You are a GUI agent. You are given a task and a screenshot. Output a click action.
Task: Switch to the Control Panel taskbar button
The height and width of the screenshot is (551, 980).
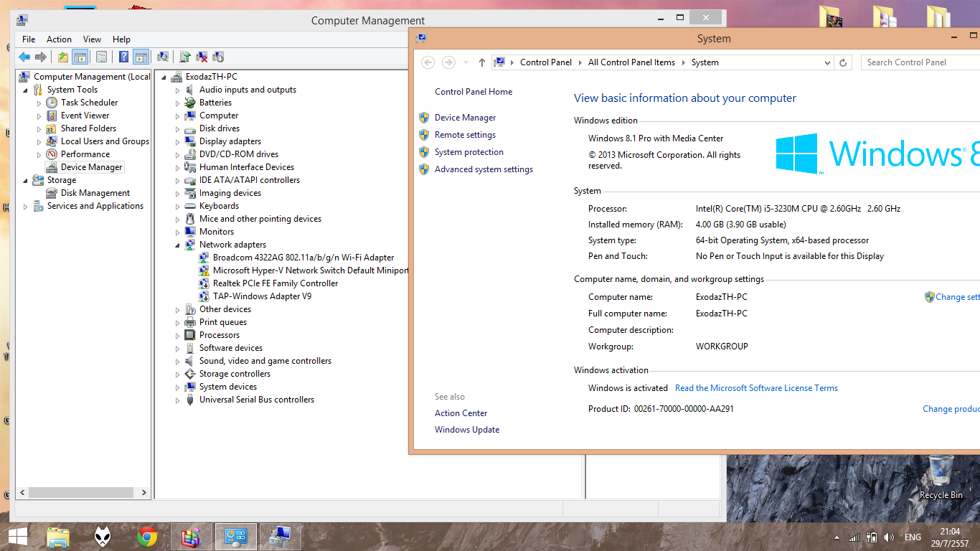coord(236,537)
